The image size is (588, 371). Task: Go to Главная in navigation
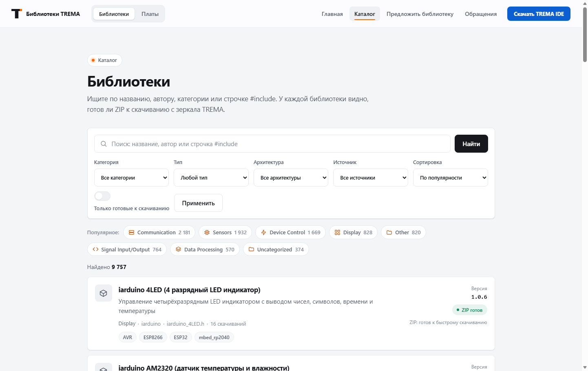point(332,14)
